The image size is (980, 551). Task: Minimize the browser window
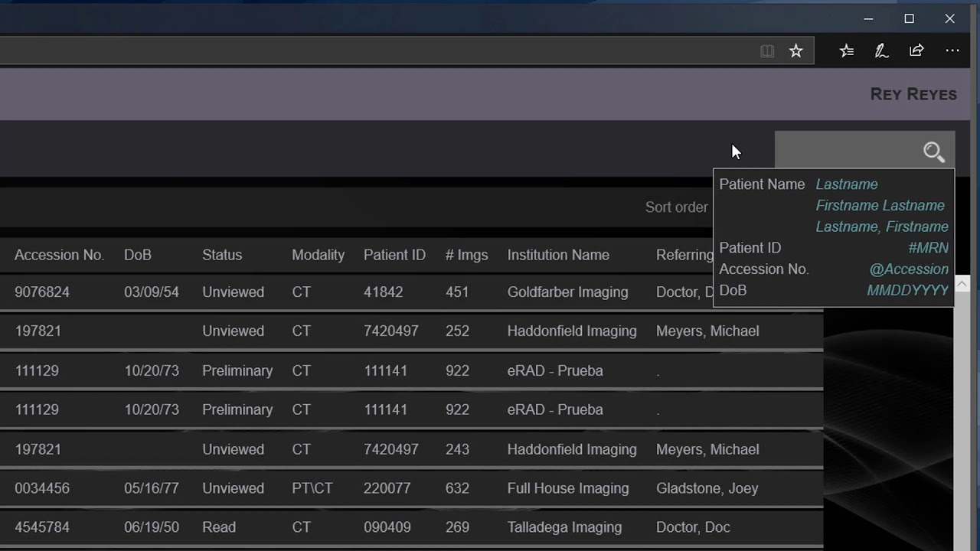pyautogui.click(x=868, y=19)
